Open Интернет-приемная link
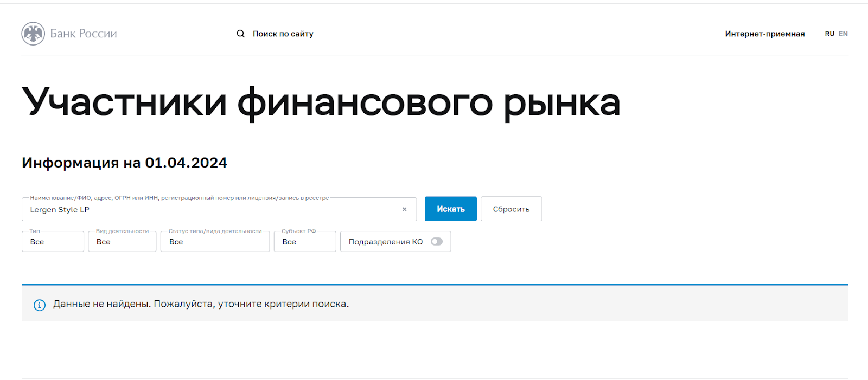 click(765, 34)
